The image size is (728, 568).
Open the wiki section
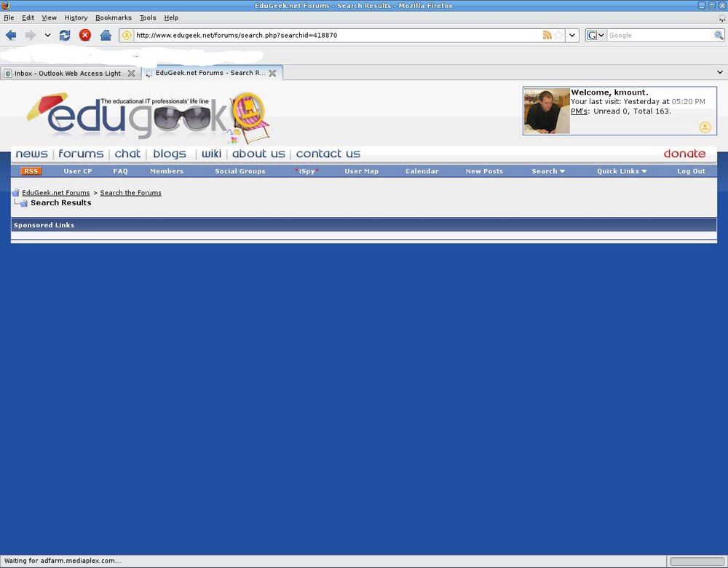tap(211, 154)
